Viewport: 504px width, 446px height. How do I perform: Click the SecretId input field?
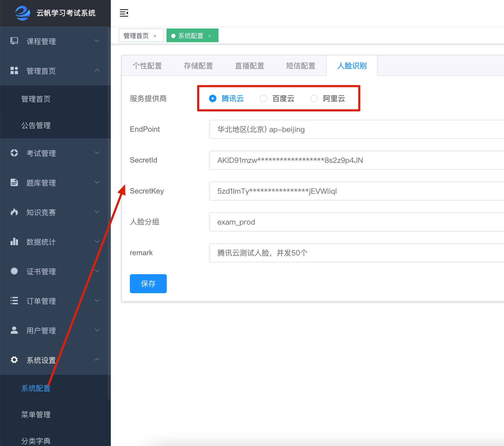pyautogui.click(x=356, y=160)
